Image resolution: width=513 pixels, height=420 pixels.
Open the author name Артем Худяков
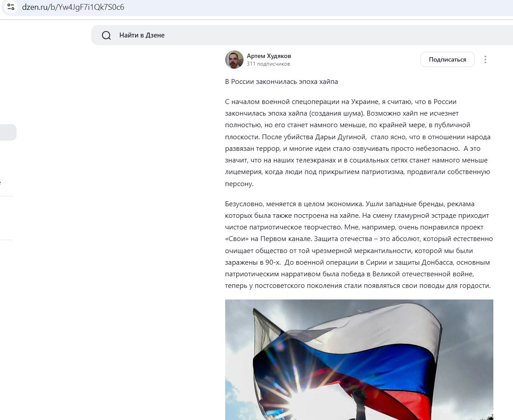coord(269,56)
